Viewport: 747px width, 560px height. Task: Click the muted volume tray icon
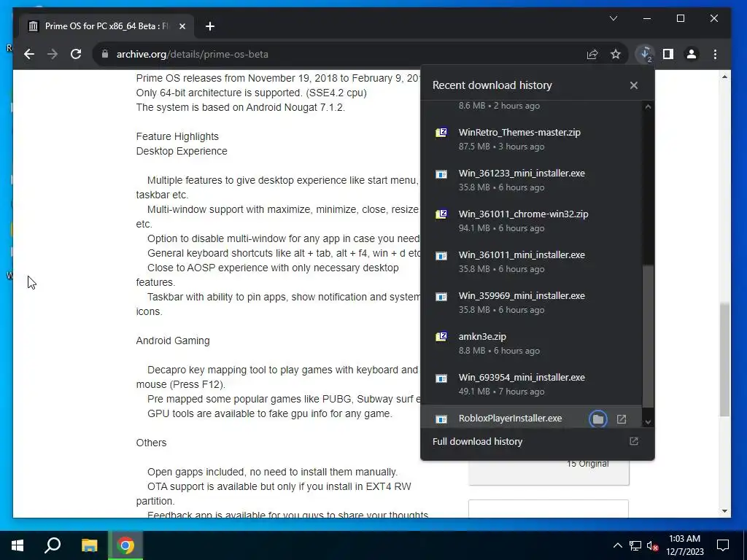(653, 545)
